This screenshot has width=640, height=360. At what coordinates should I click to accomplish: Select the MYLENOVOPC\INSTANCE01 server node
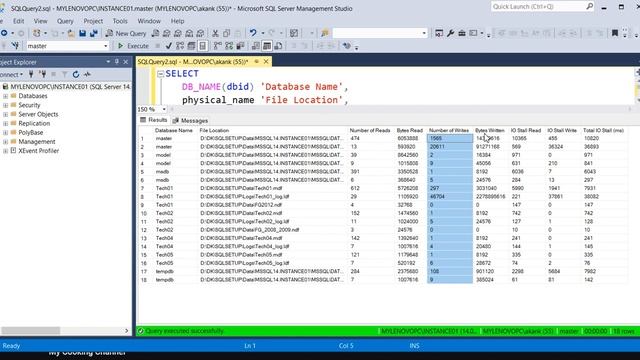coord(70,87)
